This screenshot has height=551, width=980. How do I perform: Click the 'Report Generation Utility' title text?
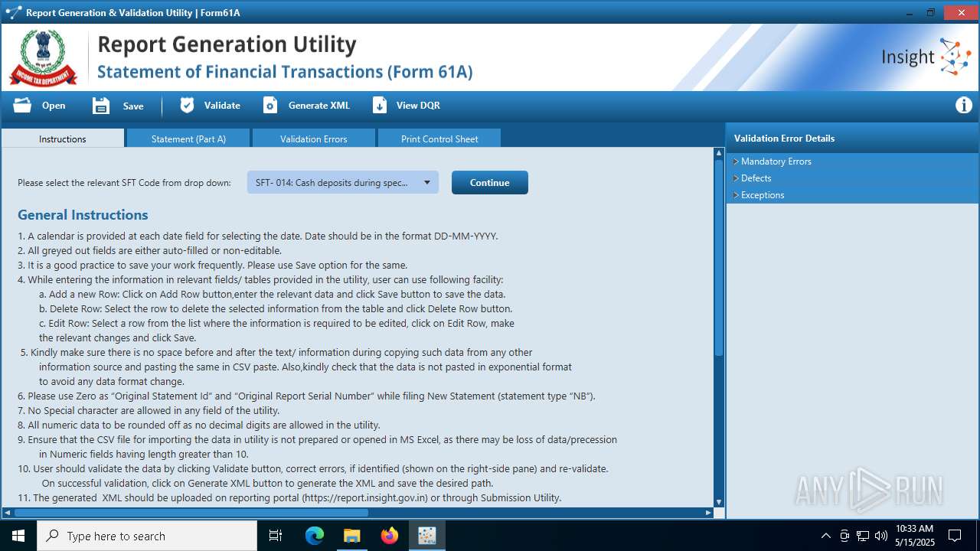tap(227, 44)
